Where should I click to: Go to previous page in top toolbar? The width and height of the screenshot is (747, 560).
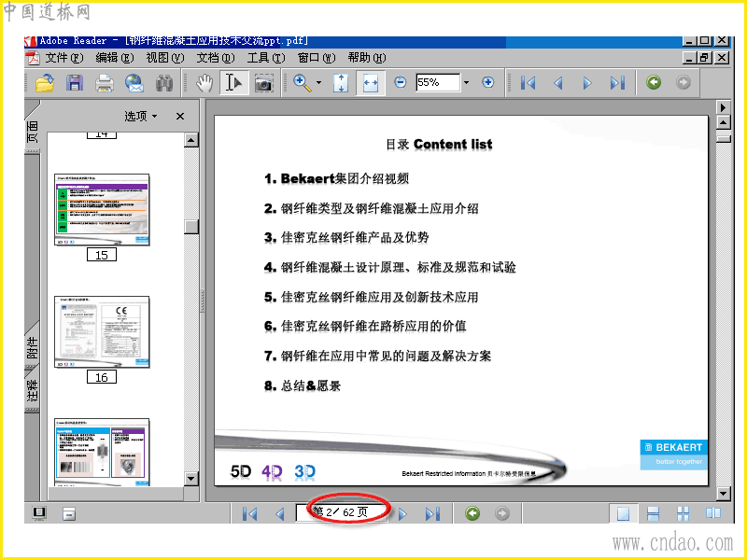[x=557, y=83]
